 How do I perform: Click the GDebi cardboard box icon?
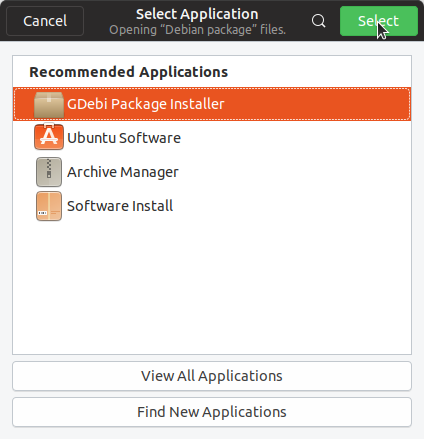tap(49, 105)
